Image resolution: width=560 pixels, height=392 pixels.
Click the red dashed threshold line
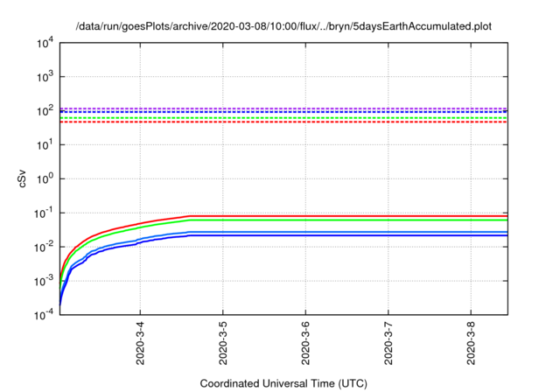(283, 122)
